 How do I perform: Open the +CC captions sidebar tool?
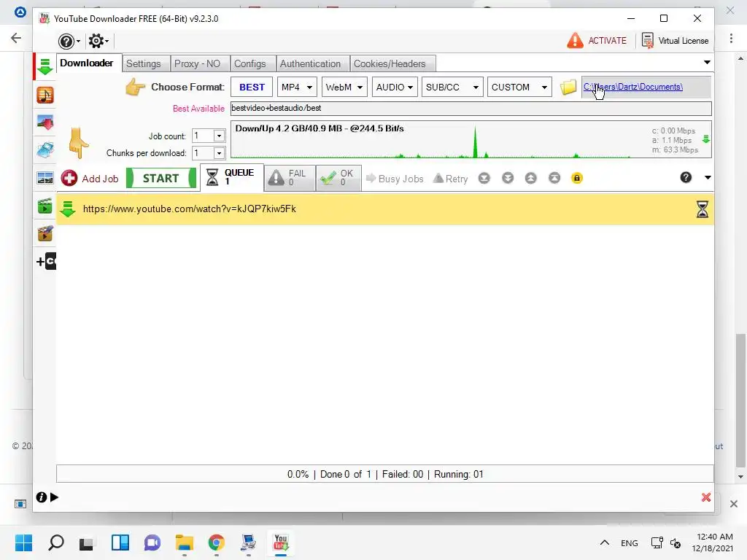click(x=46, y=261)
